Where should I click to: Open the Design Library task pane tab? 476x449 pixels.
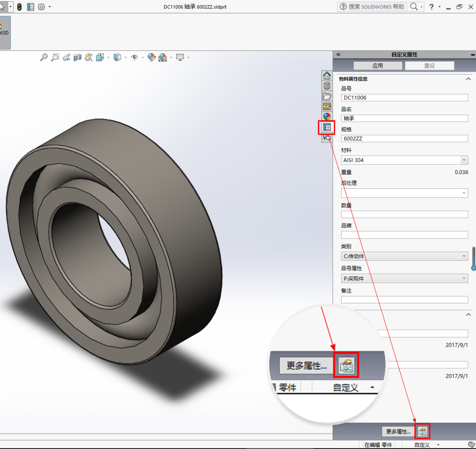coord(327,86)
